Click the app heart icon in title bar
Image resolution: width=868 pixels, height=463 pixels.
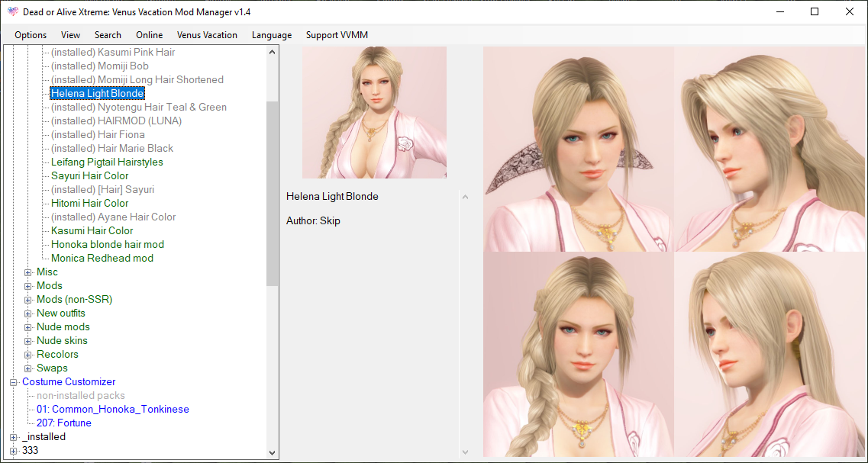(13, 11)
